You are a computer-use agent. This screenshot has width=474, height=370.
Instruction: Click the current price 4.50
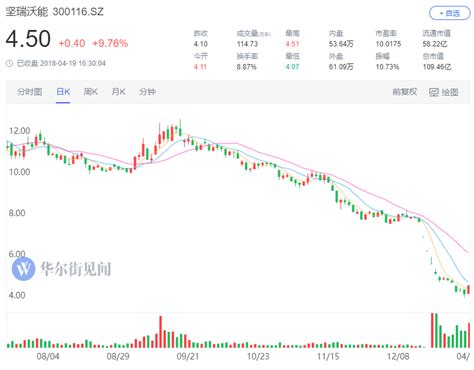tap(28, 39)
